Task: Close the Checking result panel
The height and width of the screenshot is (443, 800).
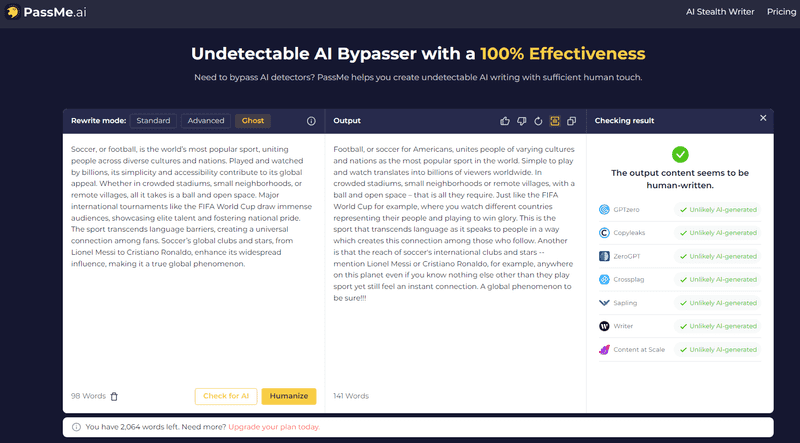Action: click(x=763, y=118)
